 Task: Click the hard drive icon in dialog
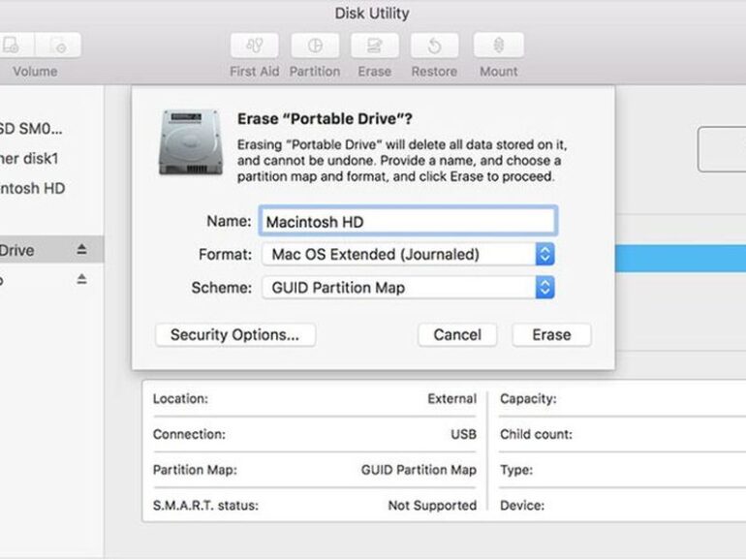pos(190,140)
